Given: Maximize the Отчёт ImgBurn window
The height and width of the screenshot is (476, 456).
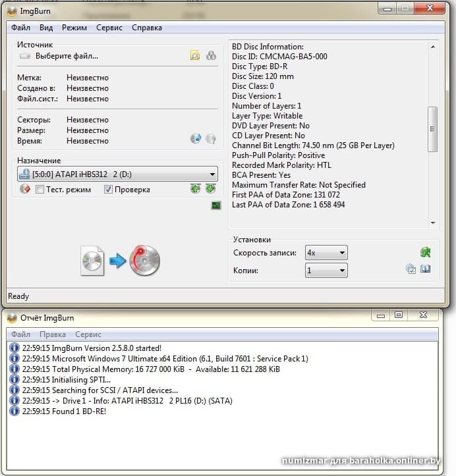Looking at the screenshot, I should [399, 315].
